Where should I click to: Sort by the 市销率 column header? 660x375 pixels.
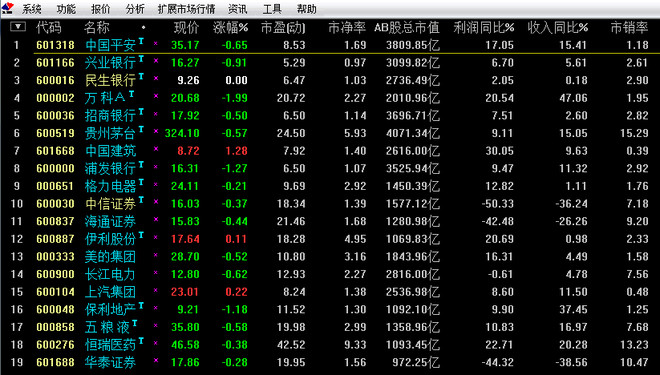click(x=630, y=28)
